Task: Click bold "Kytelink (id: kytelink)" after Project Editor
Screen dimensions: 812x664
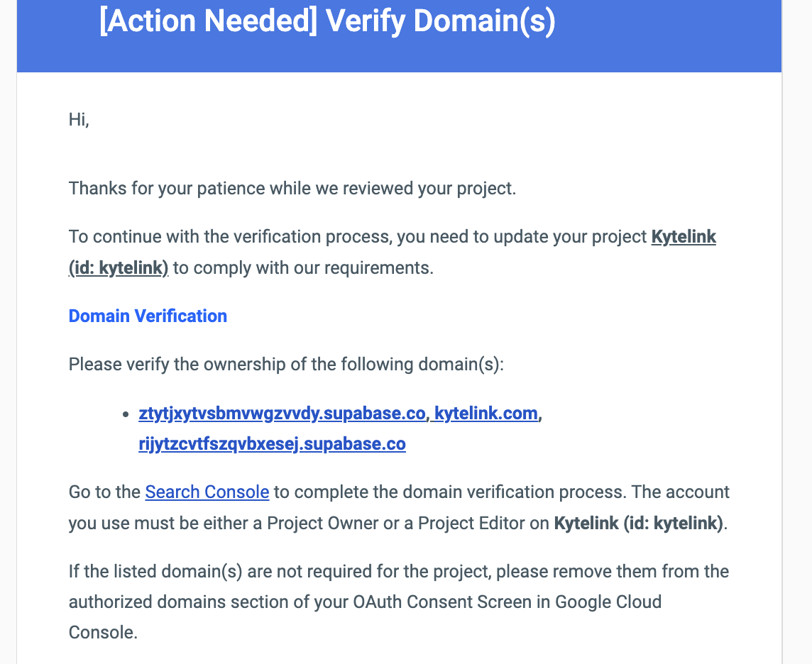Action: (639, 524)
